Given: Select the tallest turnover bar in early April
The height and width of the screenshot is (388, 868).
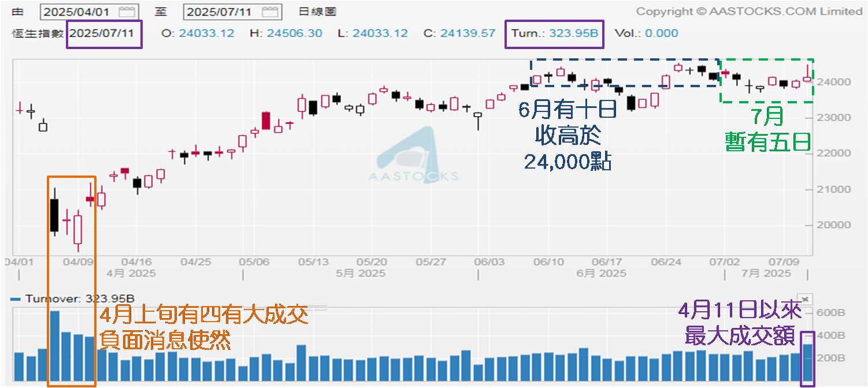Looking at the screenshot, I should 55,345.
